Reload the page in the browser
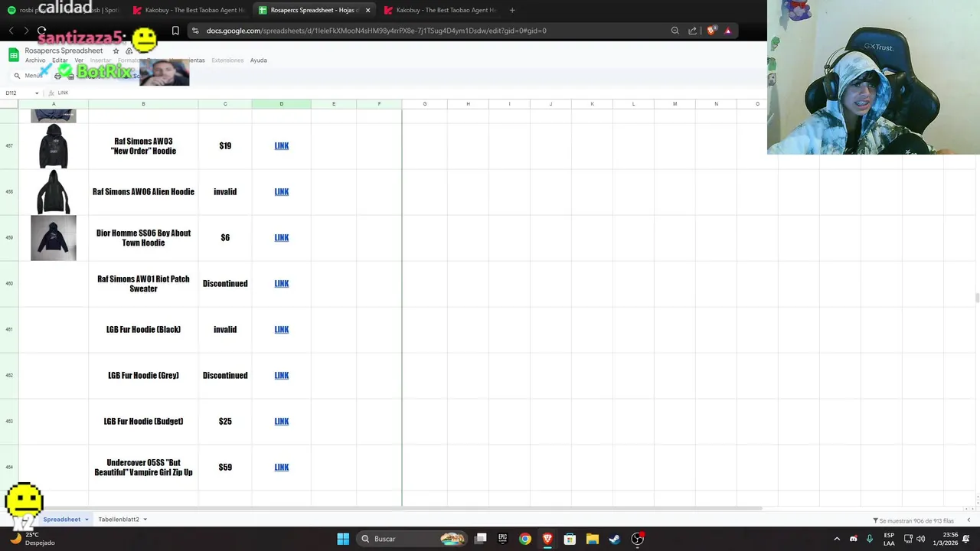Viewport: 980px width, 551px height. [x=41, y=31]
